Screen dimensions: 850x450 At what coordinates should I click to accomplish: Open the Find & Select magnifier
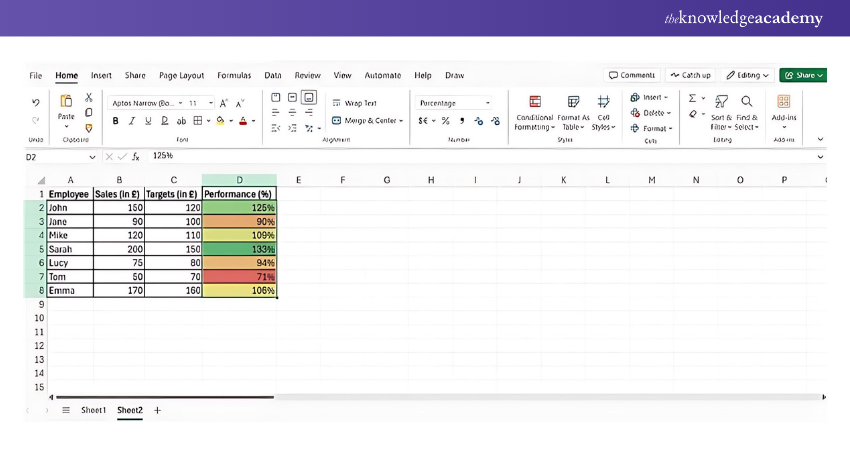[x=746, y=101]
